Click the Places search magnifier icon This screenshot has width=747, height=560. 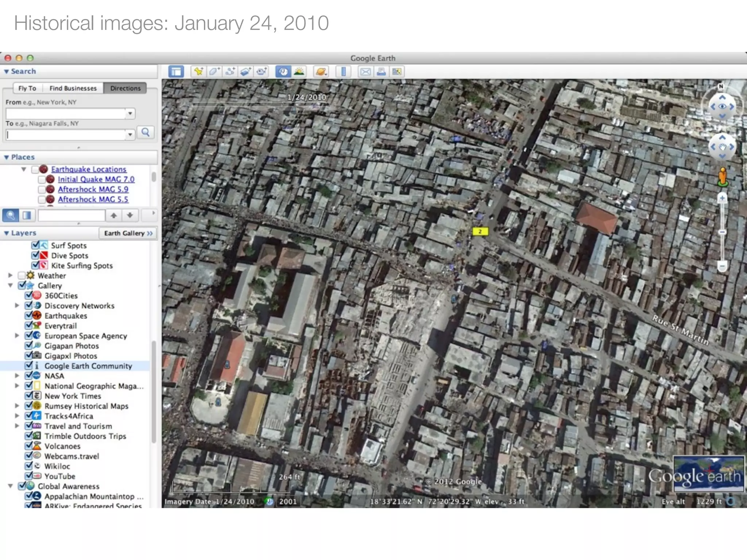click(x=11, y=215)
